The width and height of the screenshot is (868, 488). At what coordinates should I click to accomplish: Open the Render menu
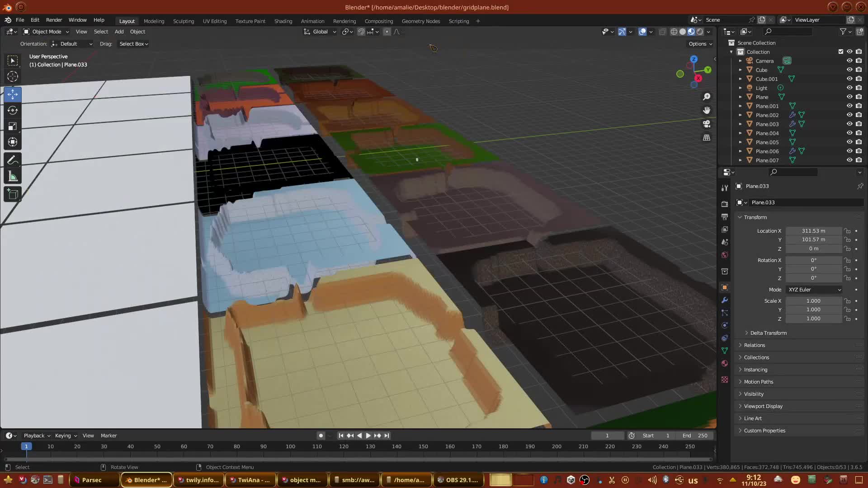[54, 20]
